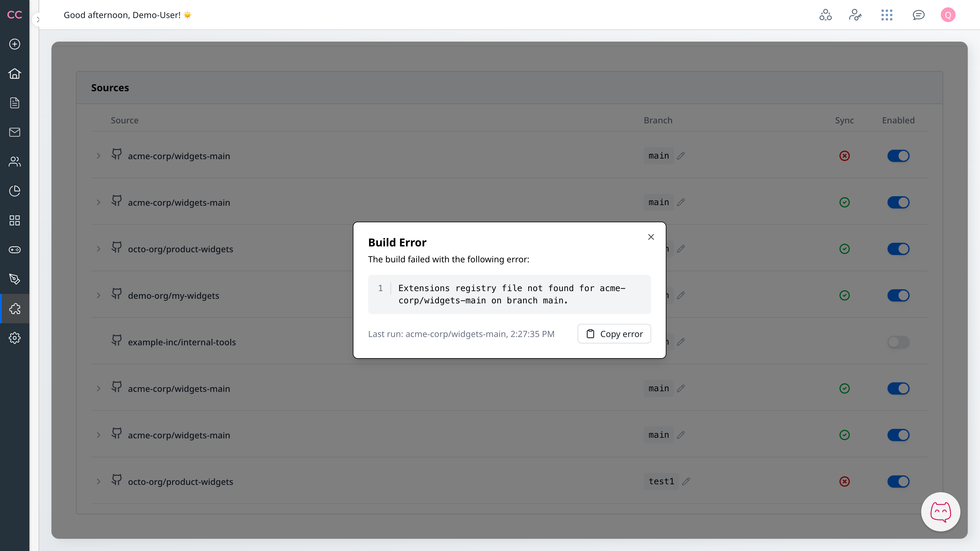Close the Build Error dialog
The height and width of the screenshot is (551, 980).
click(651, 237)
